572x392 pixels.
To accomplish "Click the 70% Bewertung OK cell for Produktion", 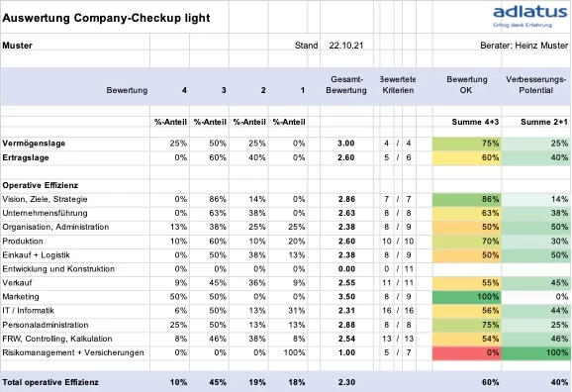I will [467, 242].
